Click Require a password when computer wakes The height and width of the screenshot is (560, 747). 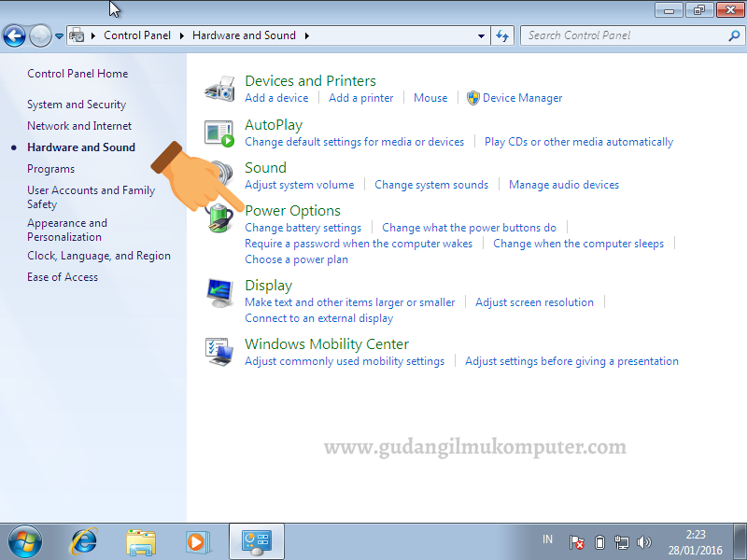pos(359,244)
